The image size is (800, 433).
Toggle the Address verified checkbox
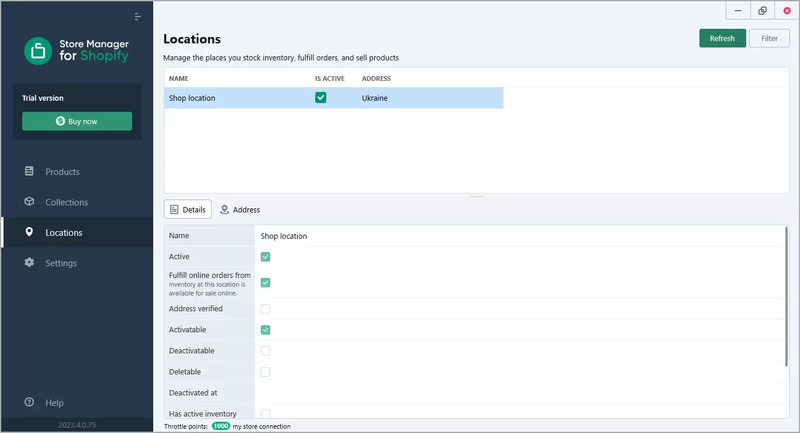tap(265, 309)
